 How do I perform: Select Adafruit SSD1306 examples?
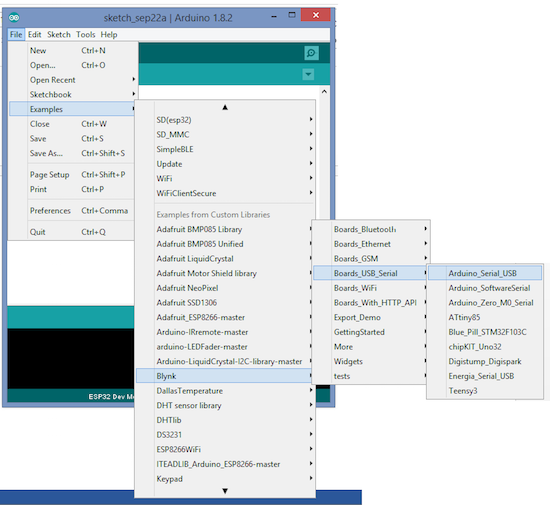point(224,303)
